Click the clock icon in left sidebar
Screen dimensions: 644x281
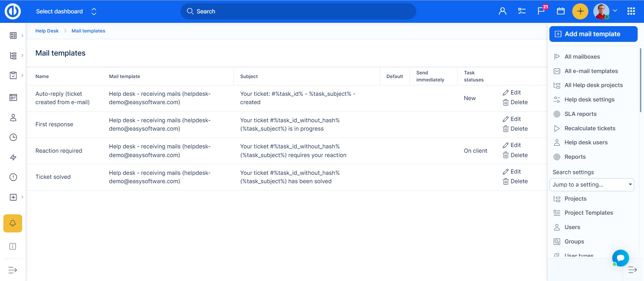pos(13,137)
